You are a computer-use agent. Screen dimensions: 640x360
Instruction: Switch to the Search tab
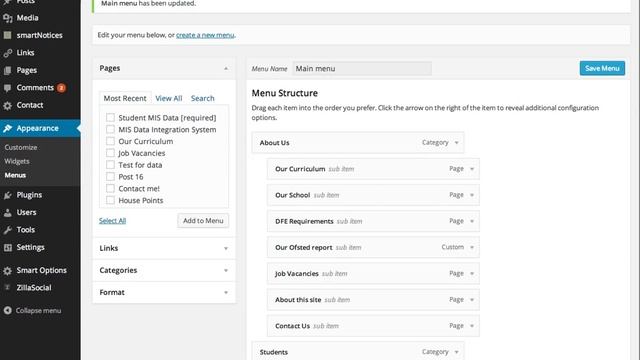(202, 98)
